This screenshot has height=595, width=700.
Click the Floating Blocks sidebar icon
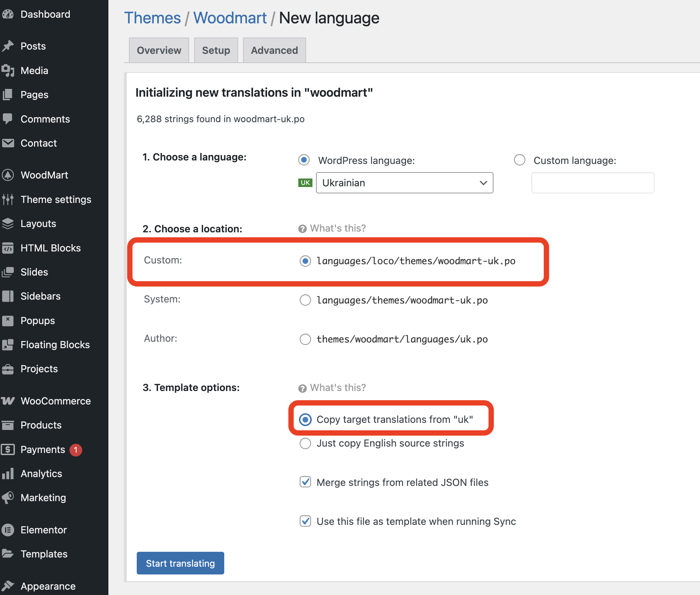pyautogui.click(x=8, y=345)
